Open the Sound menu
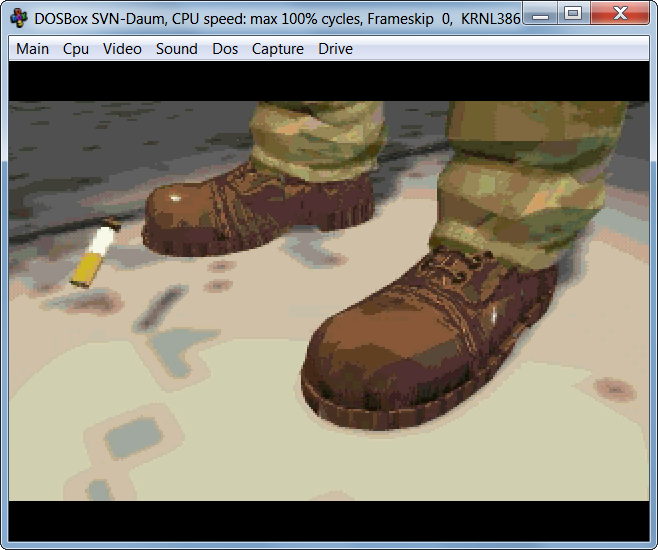This screenshot has width=658, height=550. pyautogui.click(x=176, y=49)
